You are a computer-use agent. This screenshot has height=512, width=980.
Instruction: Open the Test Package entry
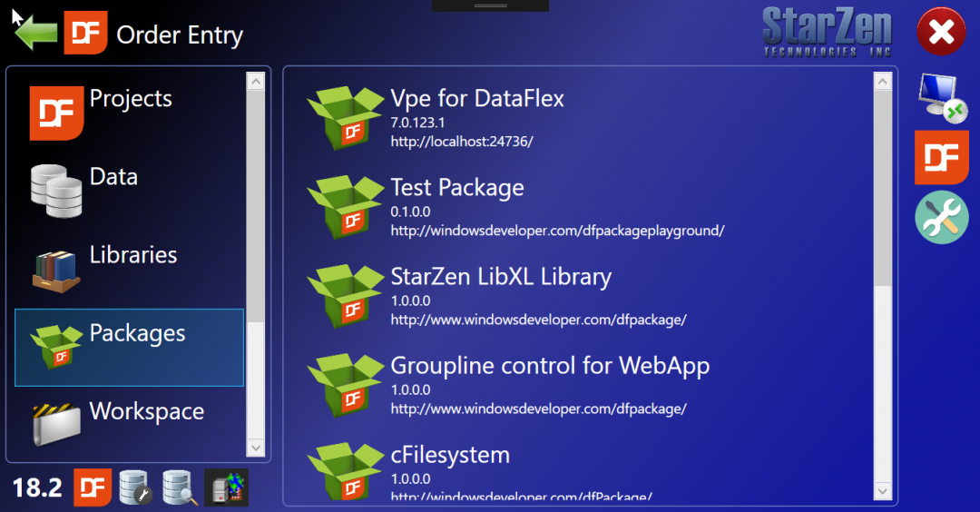coord(457,188)
